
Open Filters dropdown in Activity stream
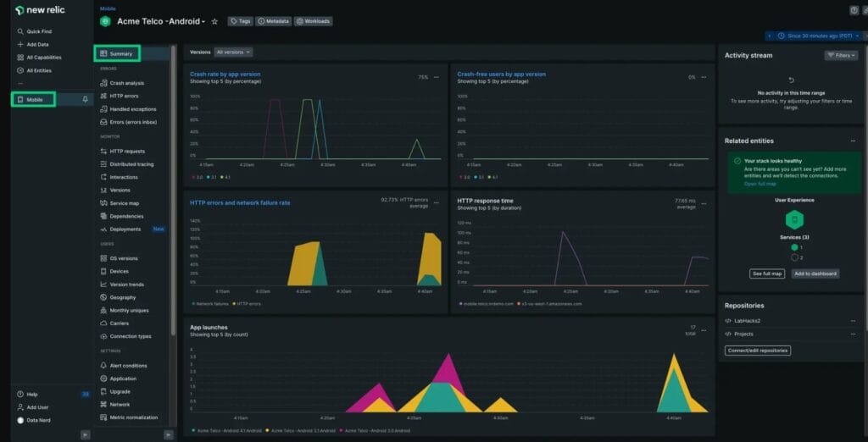(841, 55)
